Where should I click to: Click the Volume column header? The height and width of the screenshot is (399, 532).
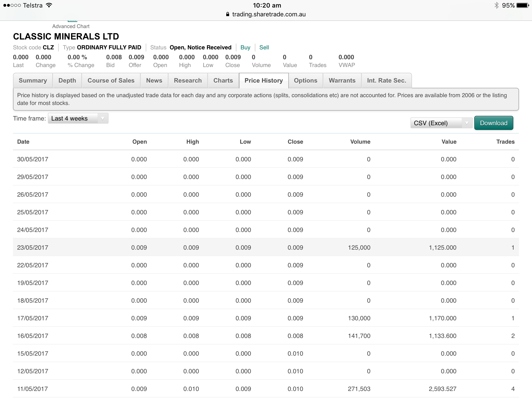pos(360,142)
